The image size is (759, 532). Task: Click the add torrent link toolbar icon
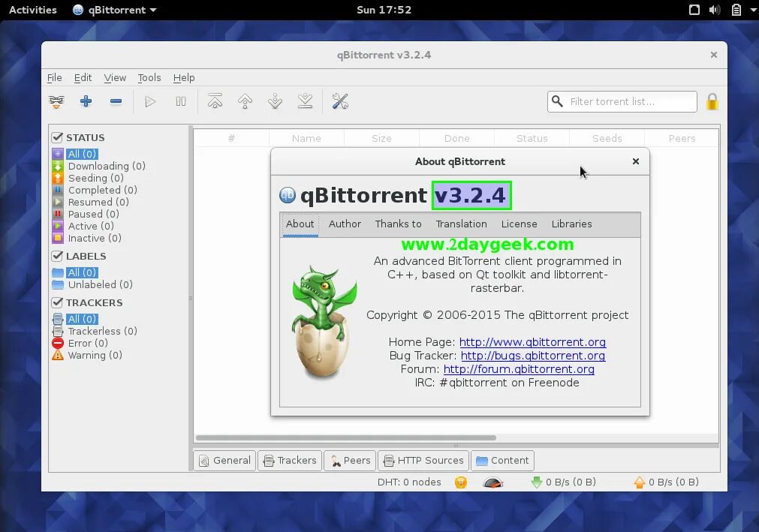[56, 101]
